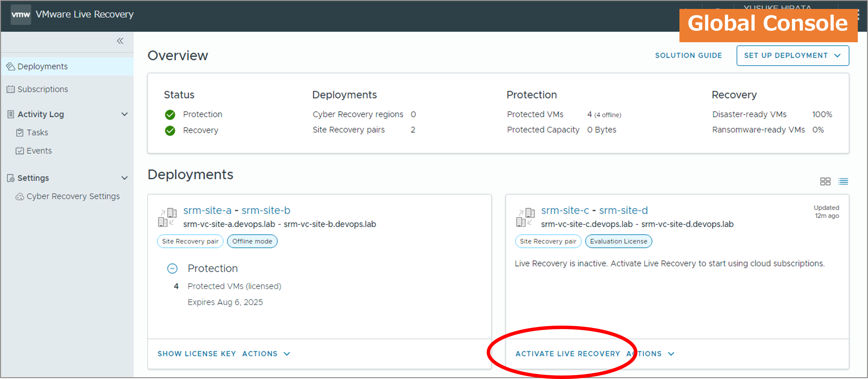The height and width of the screenshot is (379, 868).
Task: Click the Subscriptions calendar icon
Action: [11, 89]
